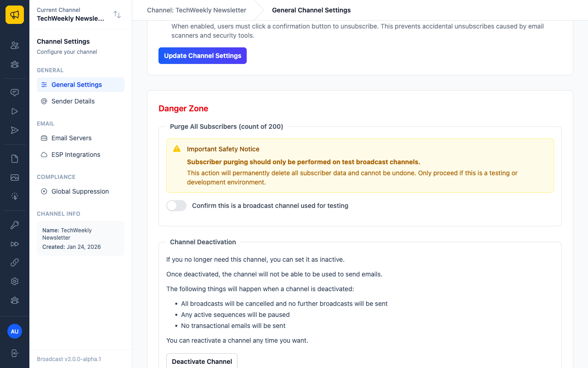Click the CHANNEL INFO section label
The image size is (588, 368).
(x=58, y=213)
